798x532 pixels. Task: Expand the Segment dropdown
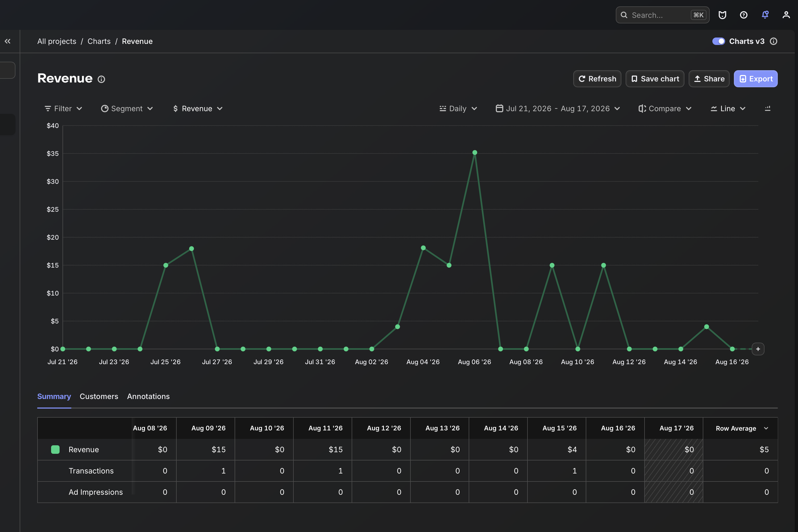[127, 109]
